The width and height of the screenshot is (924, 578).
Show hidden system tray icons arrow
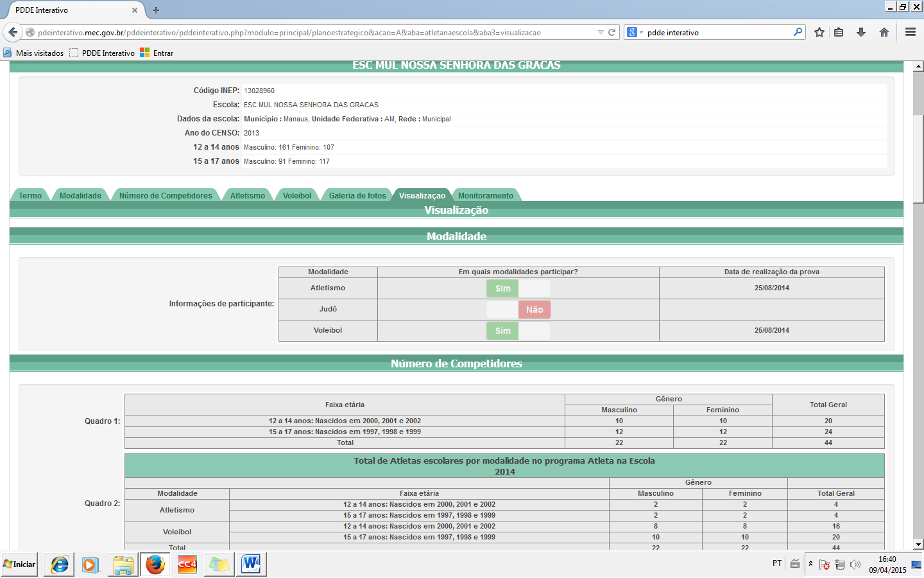tap(810, 564)
